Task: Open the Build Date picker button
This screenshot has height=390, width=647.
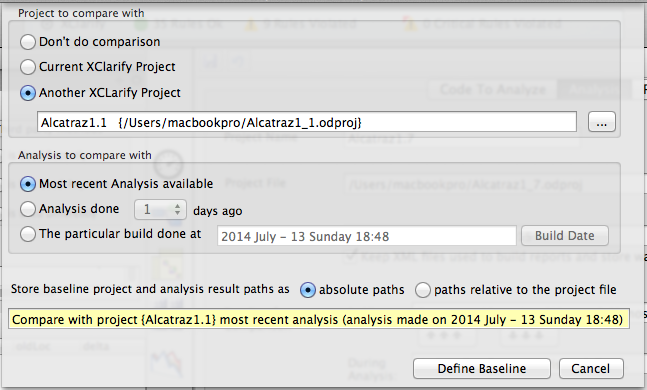Action: click(x=564, y=236)
